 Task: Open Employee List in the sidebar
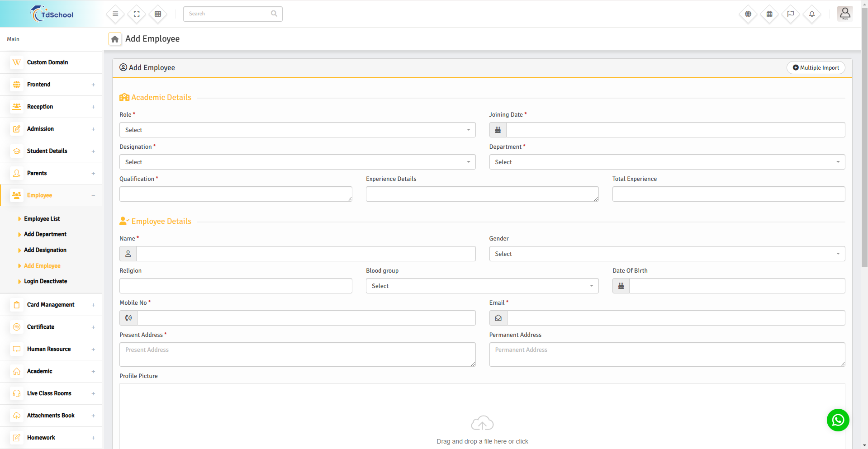42,219
